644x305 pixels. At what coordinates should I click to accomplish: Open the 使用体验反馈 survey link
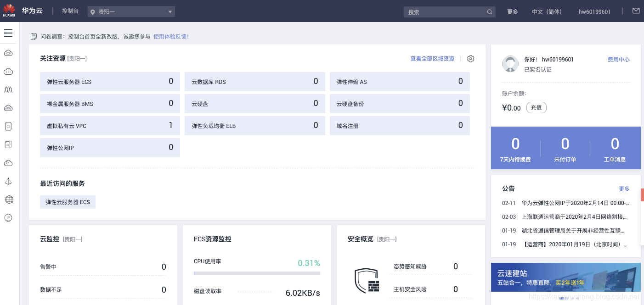tap(171, 36)
